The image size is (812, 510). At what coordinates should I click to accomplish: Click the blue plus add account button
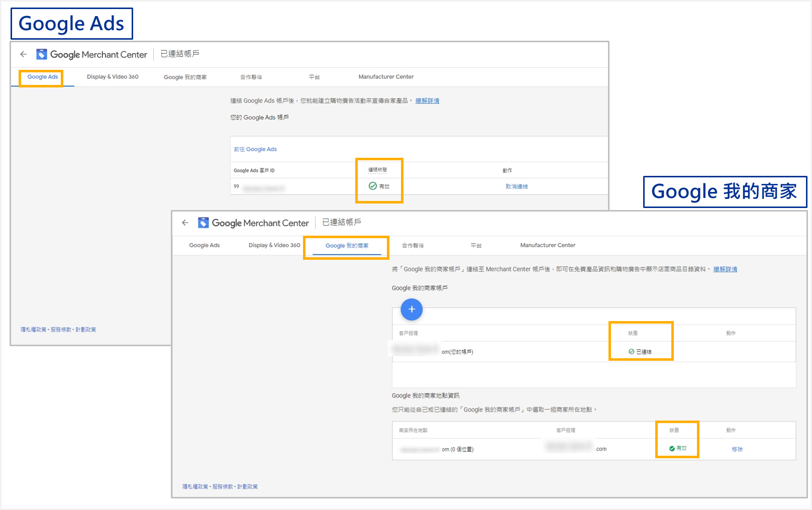[412, 310]
